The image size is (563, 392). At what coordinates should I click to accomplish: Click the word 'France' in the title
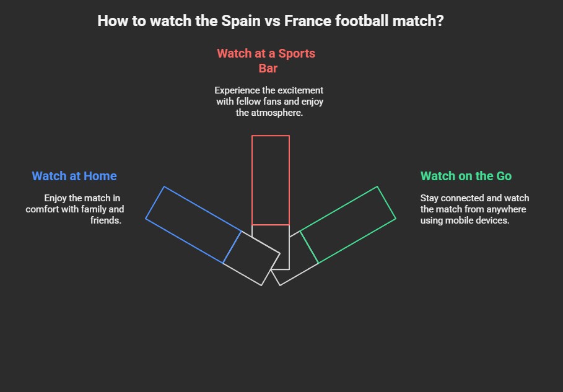click(x=308, y=21)
